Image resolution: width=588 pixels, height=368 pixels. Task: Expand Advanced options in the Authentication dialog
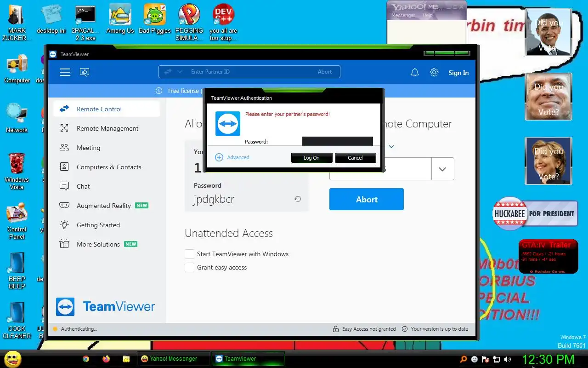[x=232, y=157]
